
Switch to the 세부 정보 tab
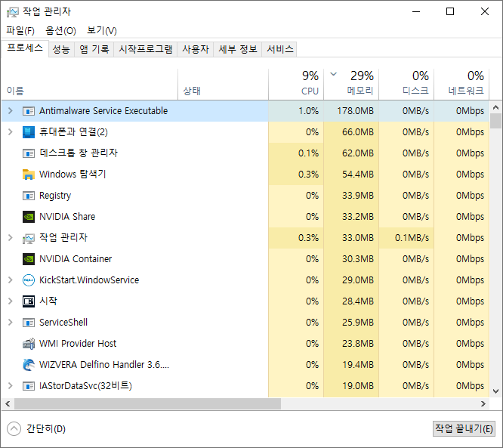[x=238, y=49]
